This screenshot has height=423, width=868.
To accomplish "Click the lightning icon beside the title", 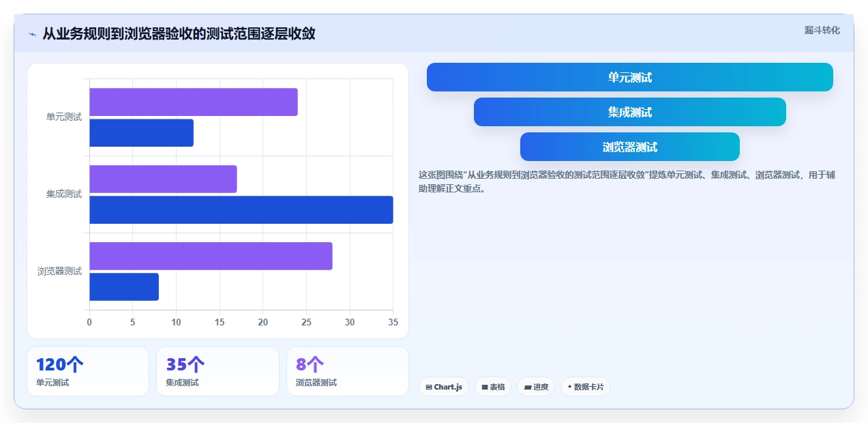I will point(32,34).
